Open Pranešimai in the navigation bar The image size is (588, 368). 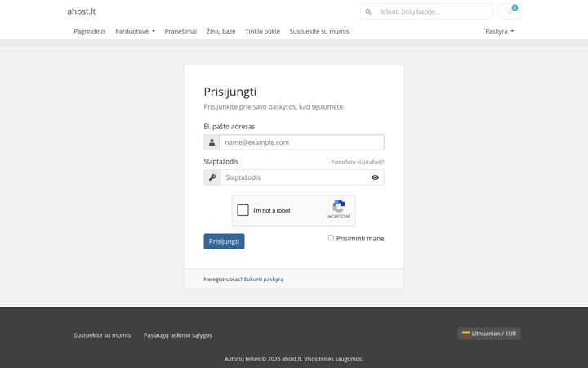point(180,32)
